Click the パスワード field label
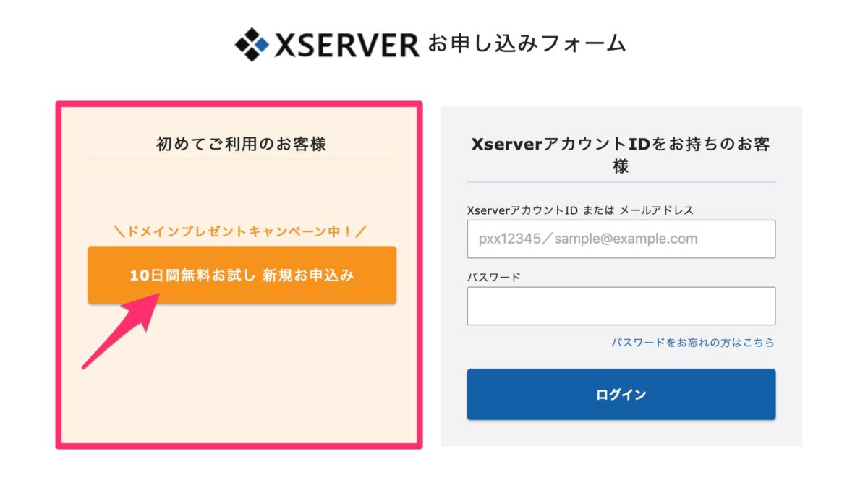 (x=494, y=277)
